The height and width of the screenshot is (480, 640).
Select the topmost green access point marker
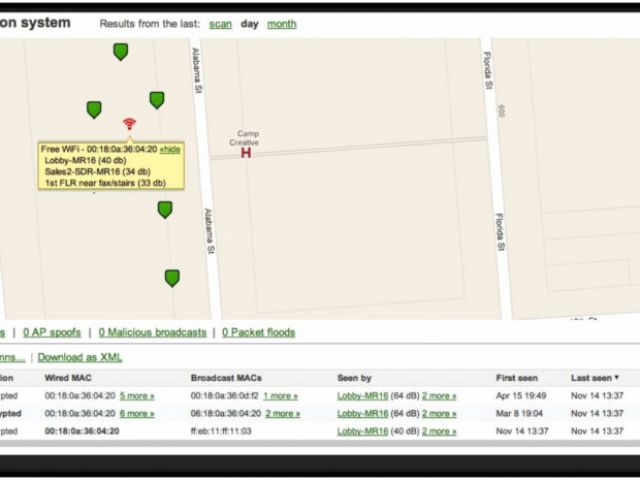pyautogui.click(x=120, y=51)
